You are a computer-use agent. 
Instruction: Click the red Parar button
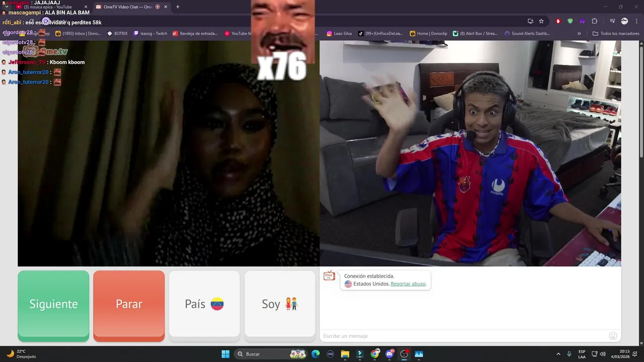click(129, 306)
